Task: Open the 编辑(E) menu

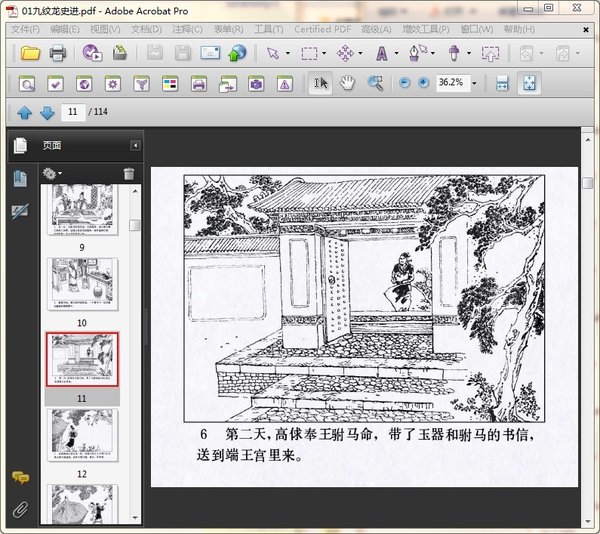Action: click(x=64, y=29)
